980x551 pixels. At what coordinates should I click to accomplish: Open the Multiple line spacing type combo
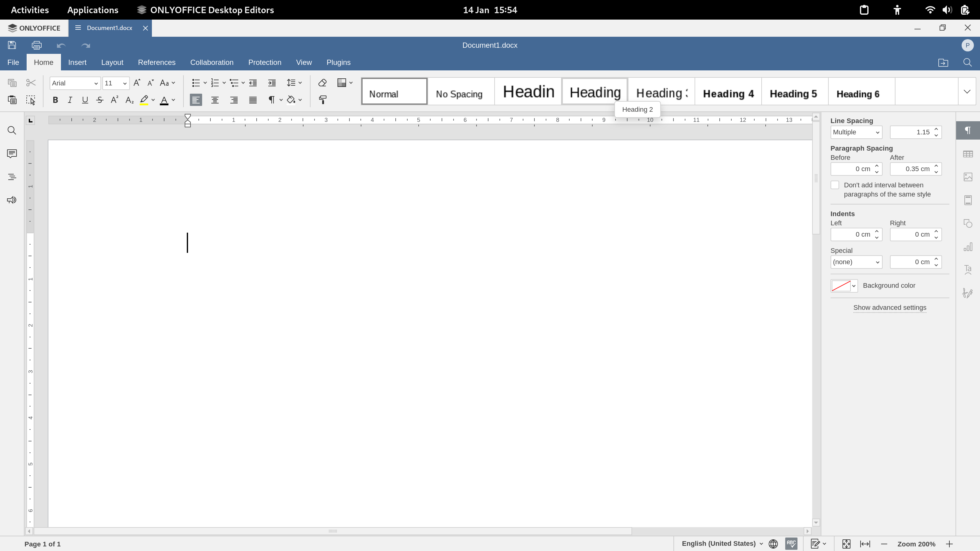[856, 132]
